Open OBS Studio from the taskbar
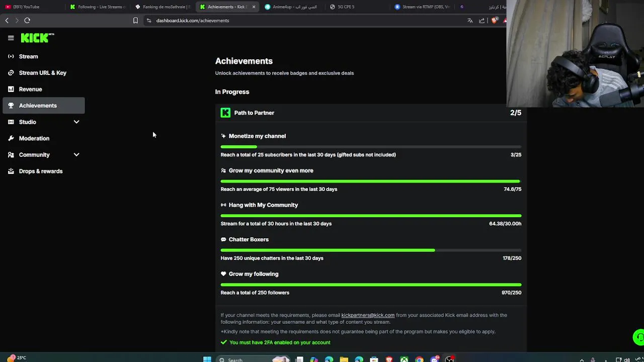The image size is (644, 362). [449, 359]
